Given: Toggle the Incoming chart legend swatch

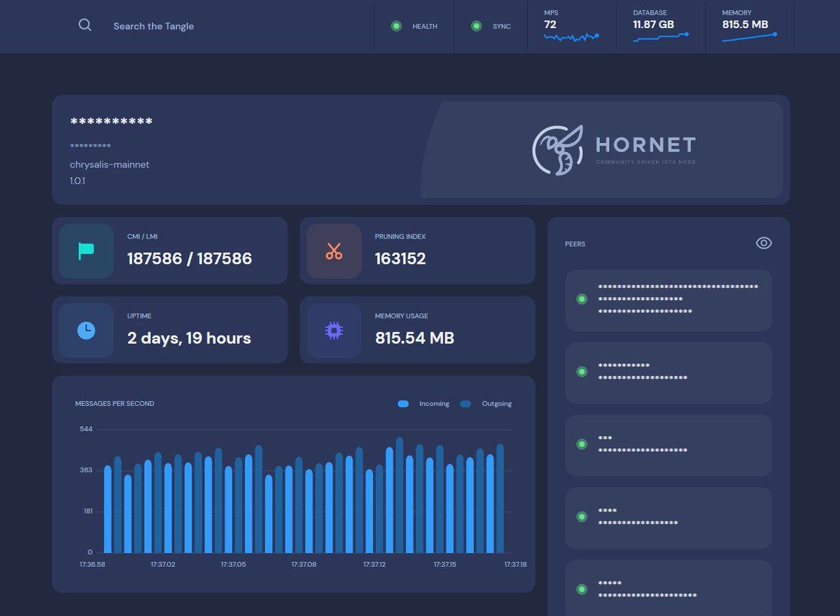Looking at the screenshot, I should [403, 404].
